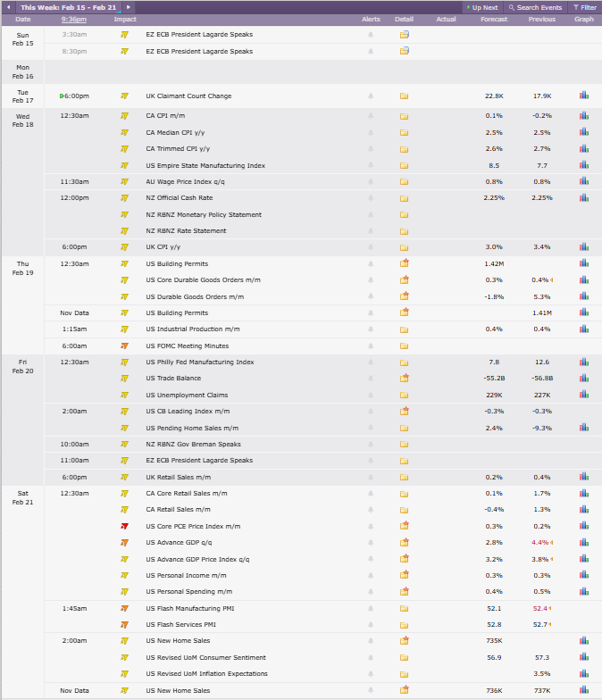Click orange impact icon for US FOMC Minutes
The width and height of the screenshot is (602, 700).
click(125, 346)
